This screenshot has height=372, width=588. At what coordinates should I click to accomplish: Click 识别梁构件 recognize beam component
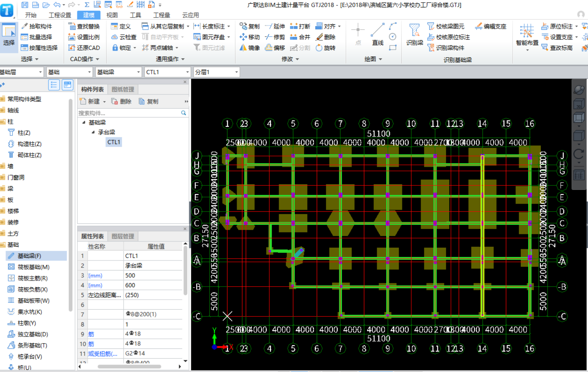[446, 48]
